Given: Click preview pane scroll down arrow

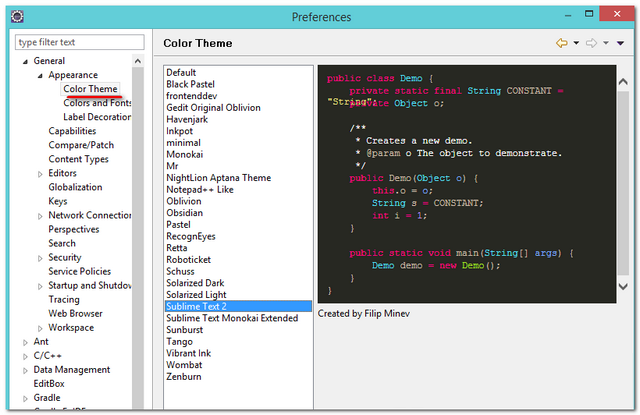Looking at the screenshot, I should coord(623,286).
